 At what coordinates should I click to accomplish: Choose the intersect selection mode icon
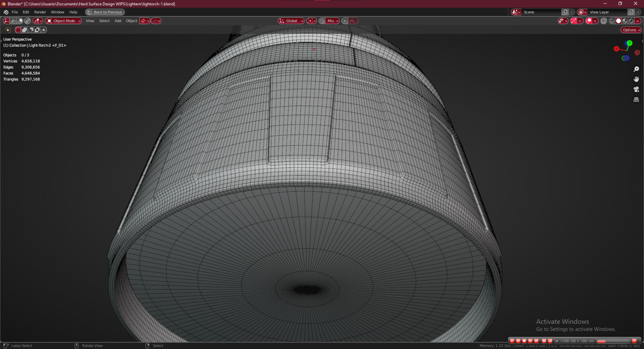click(x=43, y=30)
